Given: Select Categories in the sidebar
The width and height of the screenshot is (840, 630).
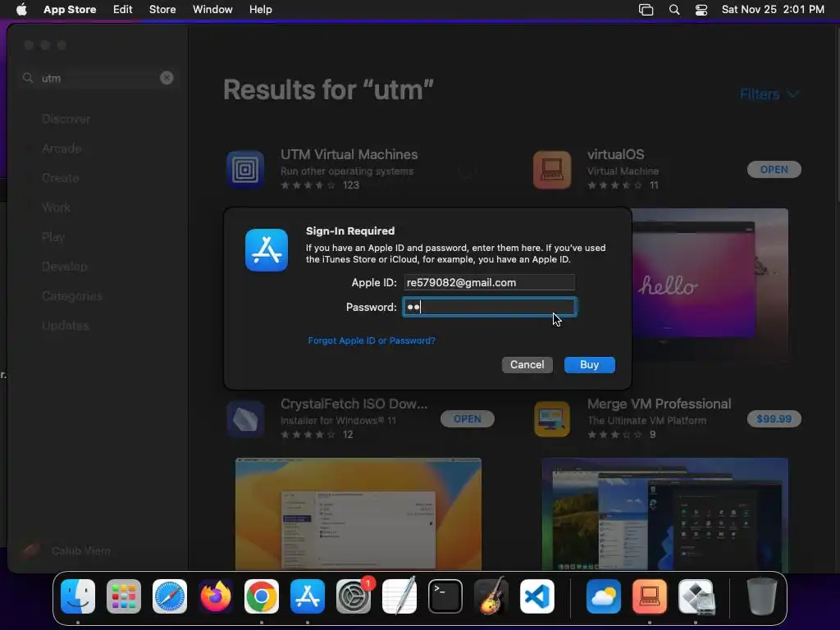Looking at the screenshot, I should (72, 295).
